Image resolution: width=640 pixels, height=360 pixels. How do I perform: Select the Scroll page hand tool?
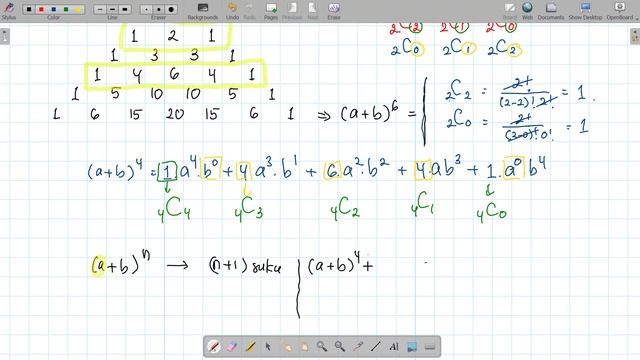tap(304, 347)
